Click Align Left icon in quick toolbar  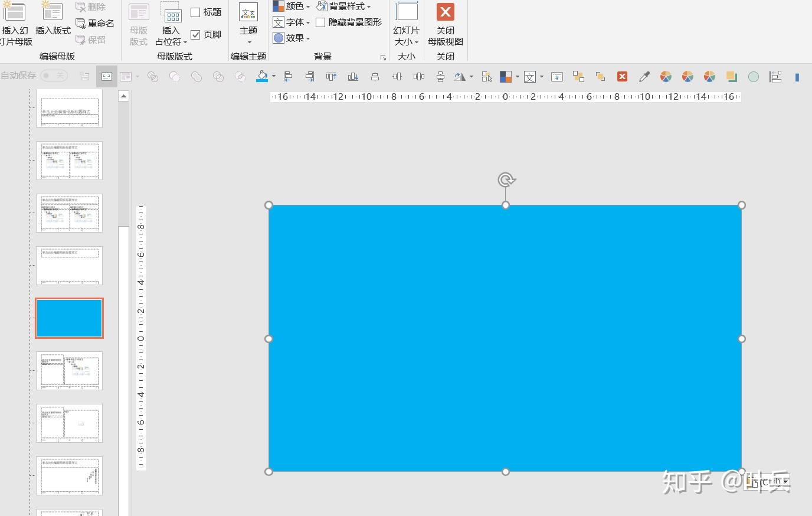(288, 77)
